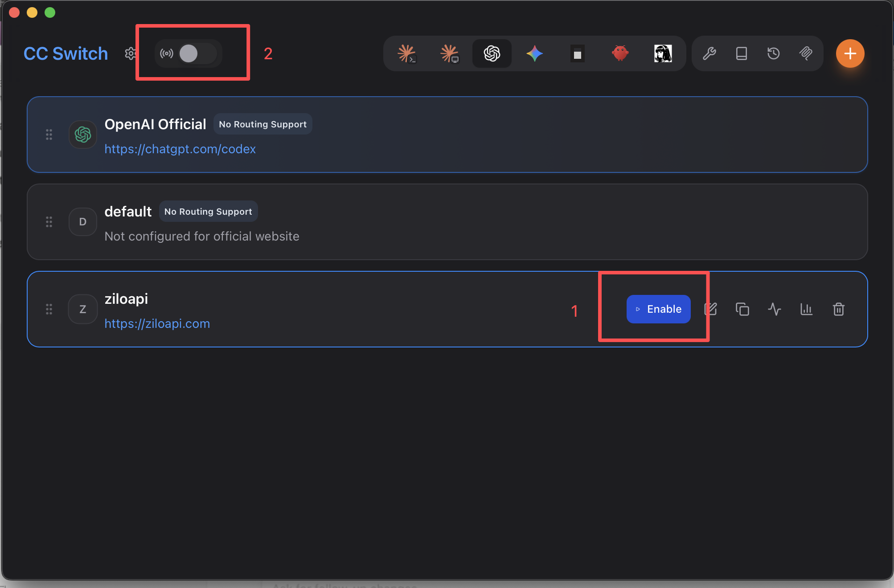Select the Claude Code terminal app icon

click(x=406, y=53)
